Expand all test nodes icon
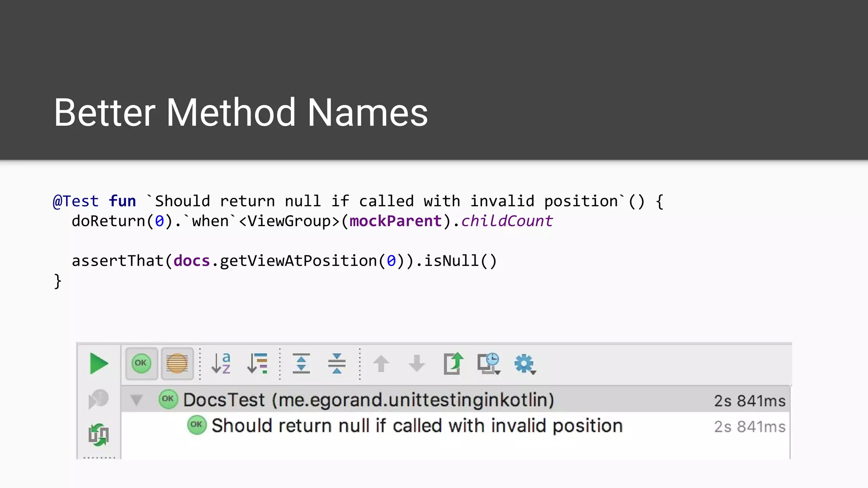The image size is (868, 488). (x=301, y=363)
